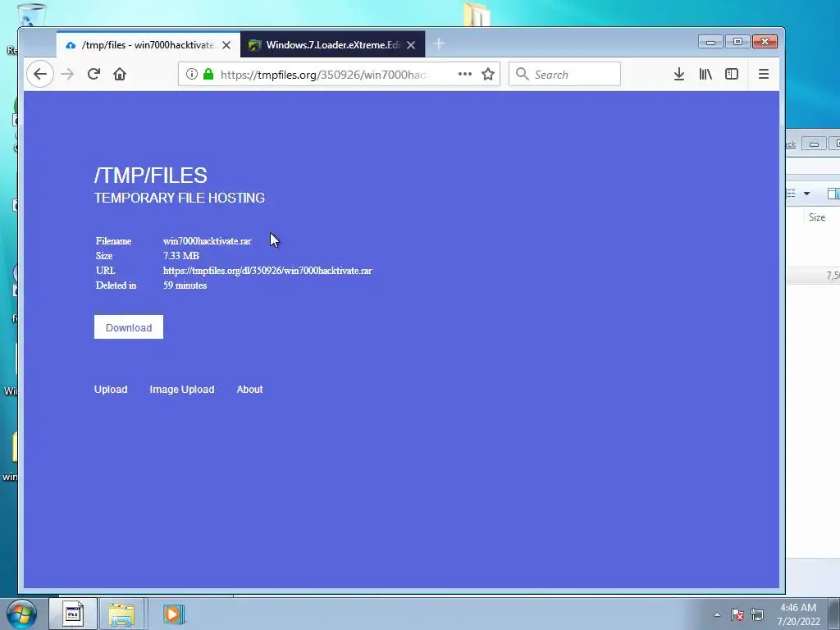The width and height of the screenshot is (840, 630).
Task: Launch Windows Media Player from taskbar
Action: [172, 614]
